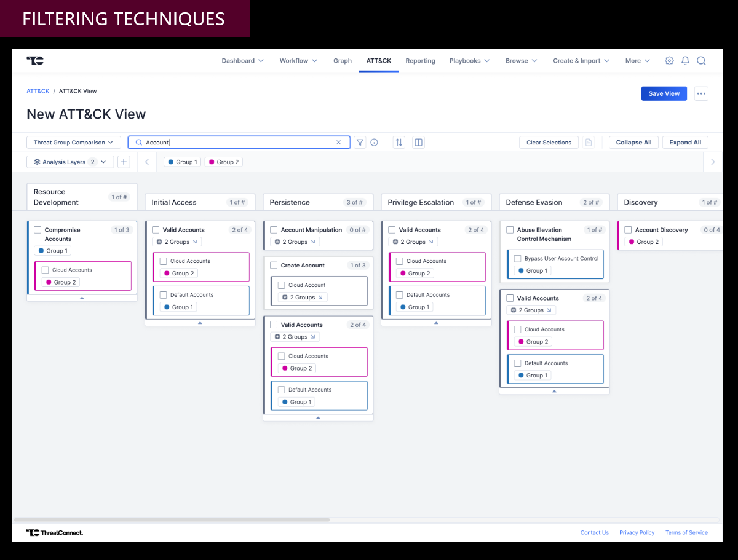Open the More menu

tap(637, 61)
